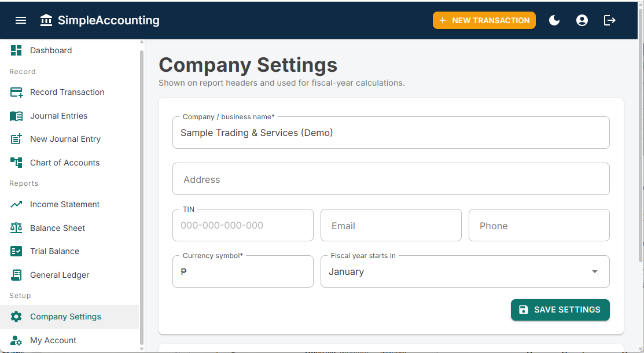644x353 pixels.
Task: Click the Reports section label
Action: click(24, 183)
